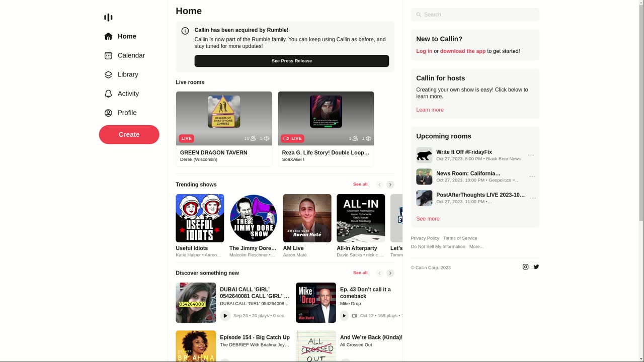Viewport: 644px width, 362px height.
Task: Click the Log in link
Action: [424, 51]
